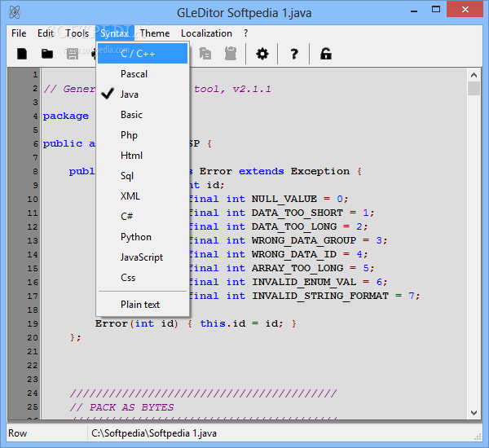489x448 pixels.
Task: Click the greyed-out Save disk icon
Action: pyautogui.click(x=73, y=54)
